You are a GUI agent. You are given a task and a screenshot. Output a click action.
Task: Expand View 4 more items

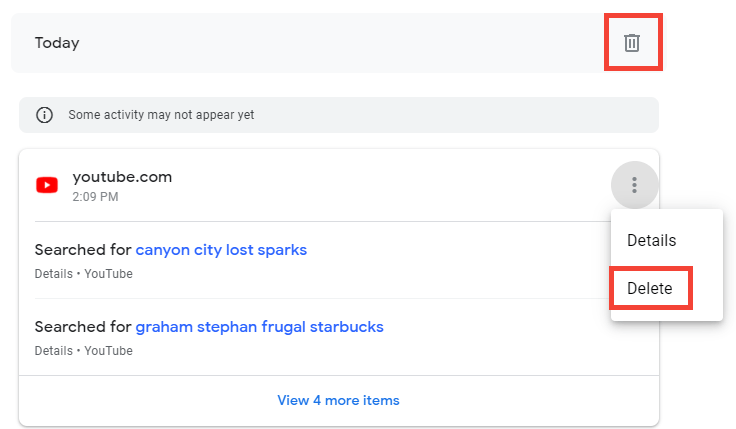click(338, 400)
